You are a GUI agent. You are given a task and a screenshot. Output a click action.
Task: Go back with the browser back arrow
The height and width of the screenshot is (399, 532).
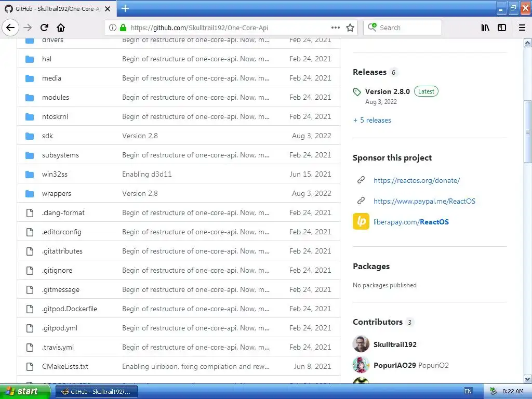tap(10, 28)
